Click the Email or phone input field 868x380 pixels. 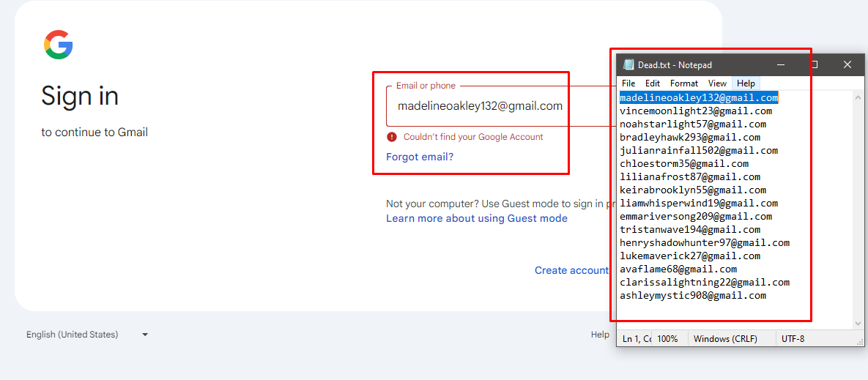tap(501, 106)
